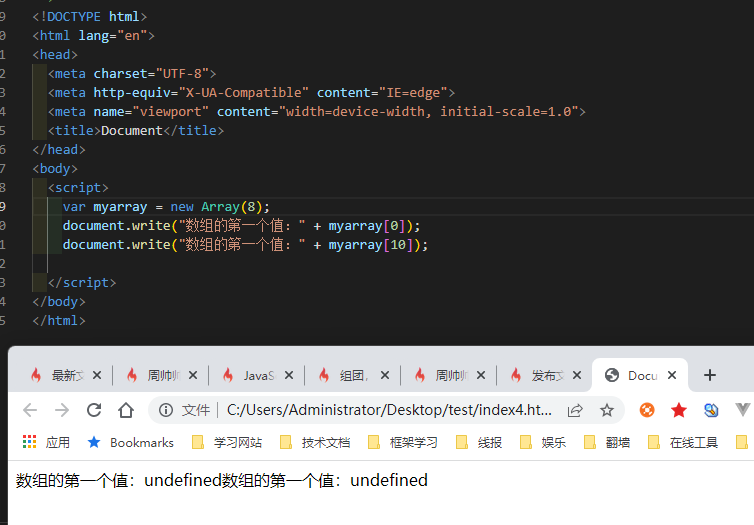The image size is (754, 525).
Task: Expand the 线报 bookmark folder
Action: pos(478,442)
